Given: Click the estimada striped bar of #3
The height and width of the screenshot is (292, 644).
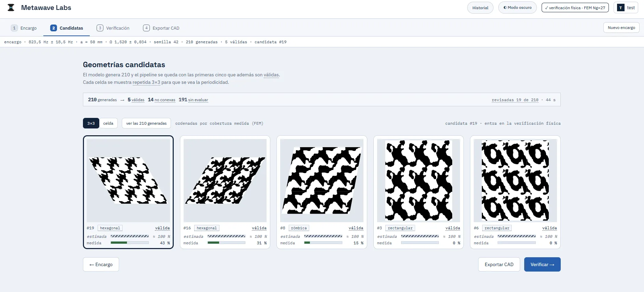Looking at the screenshot, I should (420, 236).
